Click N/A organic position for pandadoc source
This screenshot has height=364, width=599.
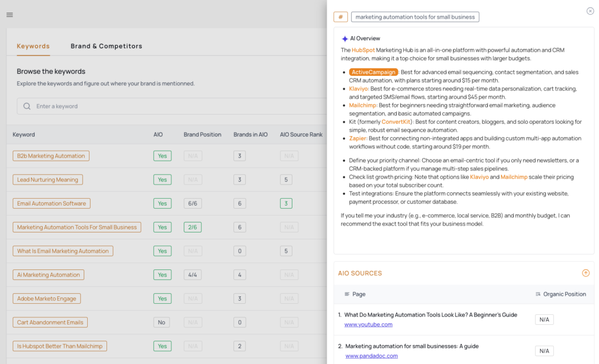coord(545,351)
